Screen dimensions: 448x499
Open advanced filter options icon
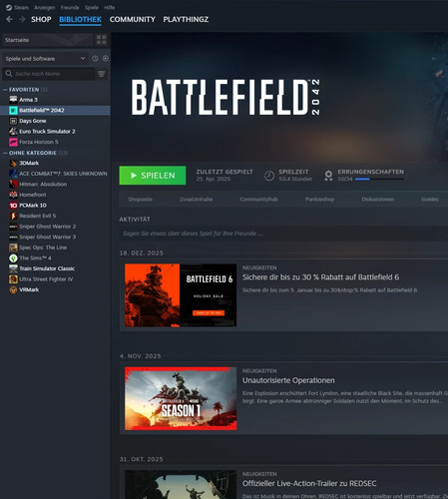point(102,74)
